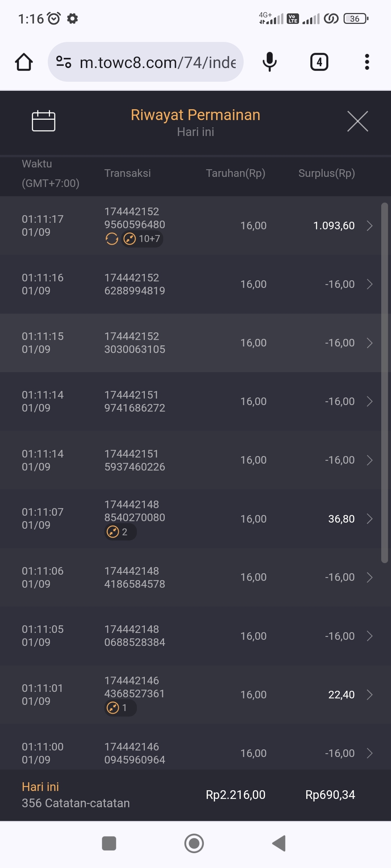Open the tab switcher showing 4 tabs

point(319,62)
